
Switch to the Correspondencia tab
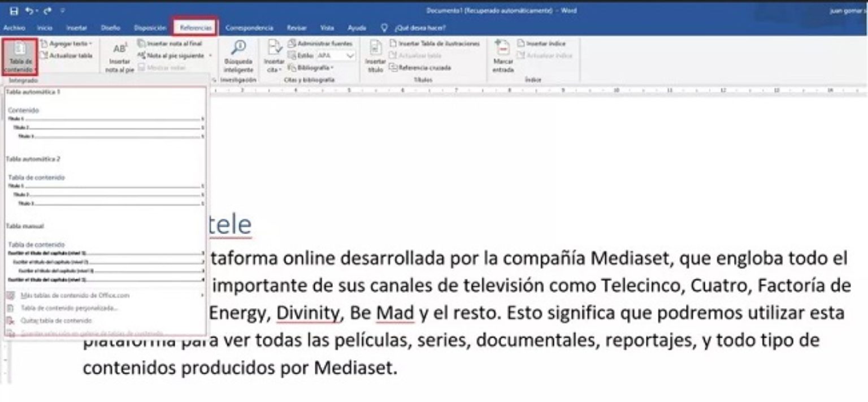click(x=249, y=27)
